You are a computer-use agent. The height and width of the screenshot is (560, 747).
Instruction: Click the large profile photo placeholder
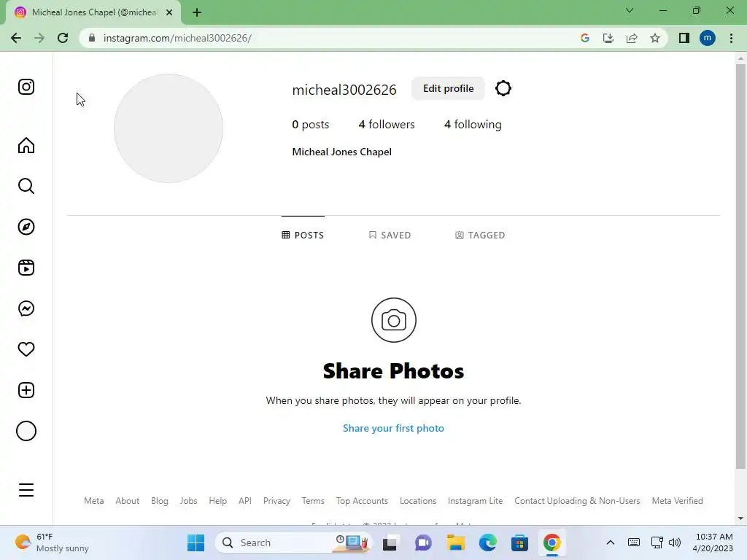[169, 128]
